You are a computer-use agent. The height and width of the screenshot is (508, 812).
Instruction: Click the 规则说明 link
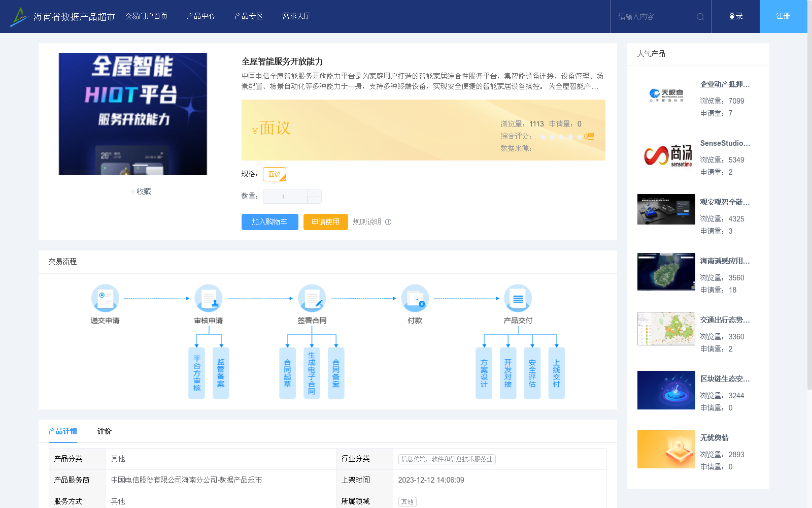[367, 222]
